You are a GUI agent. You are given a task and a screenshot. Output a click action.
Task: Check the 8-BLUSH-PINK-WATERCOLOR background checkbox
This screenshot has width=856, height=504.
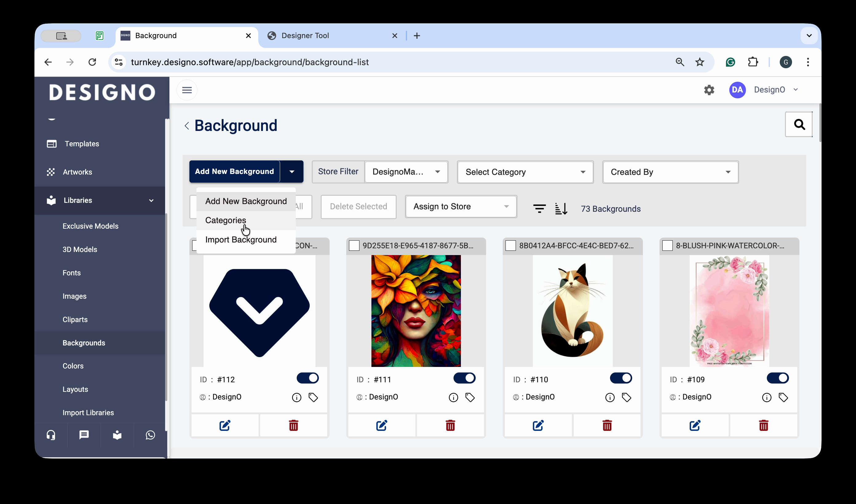click(667, 246)
